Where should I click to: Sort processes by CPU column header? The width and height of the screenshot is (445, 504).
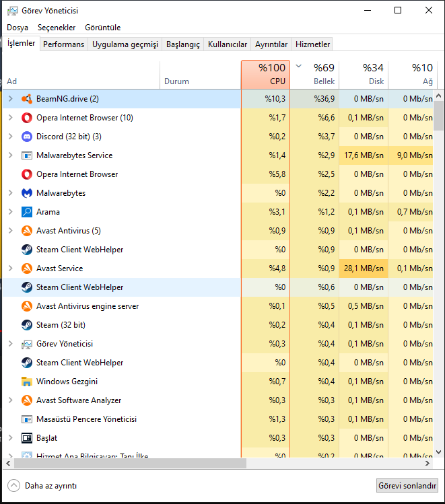[x=265, y=75]
